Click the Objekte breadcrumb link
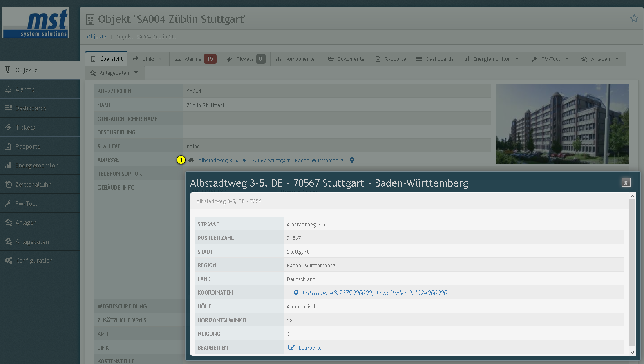This screenshot has width=644, height=364. (96, 36)
